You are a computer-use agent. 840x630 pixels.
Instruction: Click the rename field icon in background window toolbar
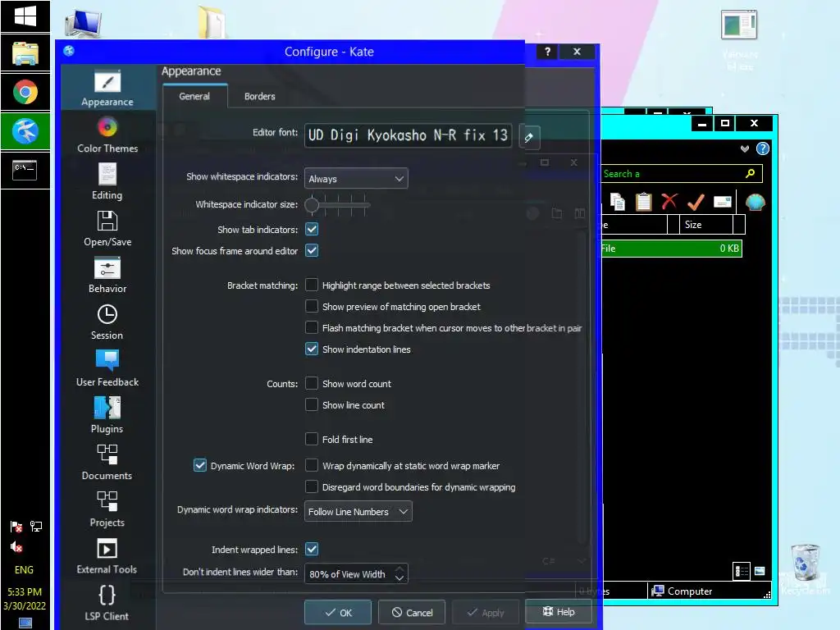coord(722,202)
